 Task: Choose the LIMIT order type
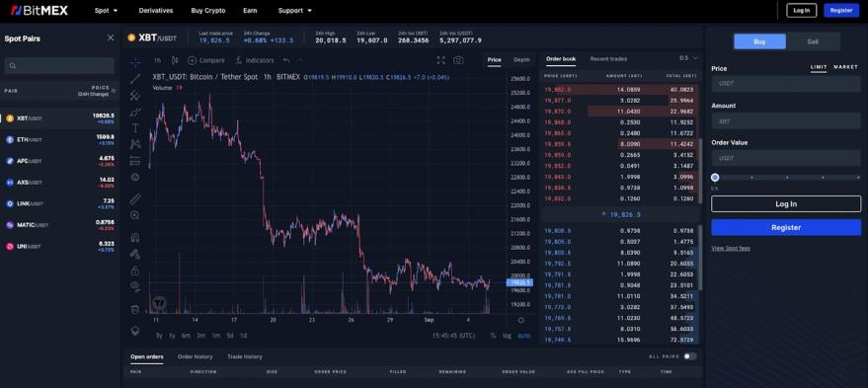[819, 67]
